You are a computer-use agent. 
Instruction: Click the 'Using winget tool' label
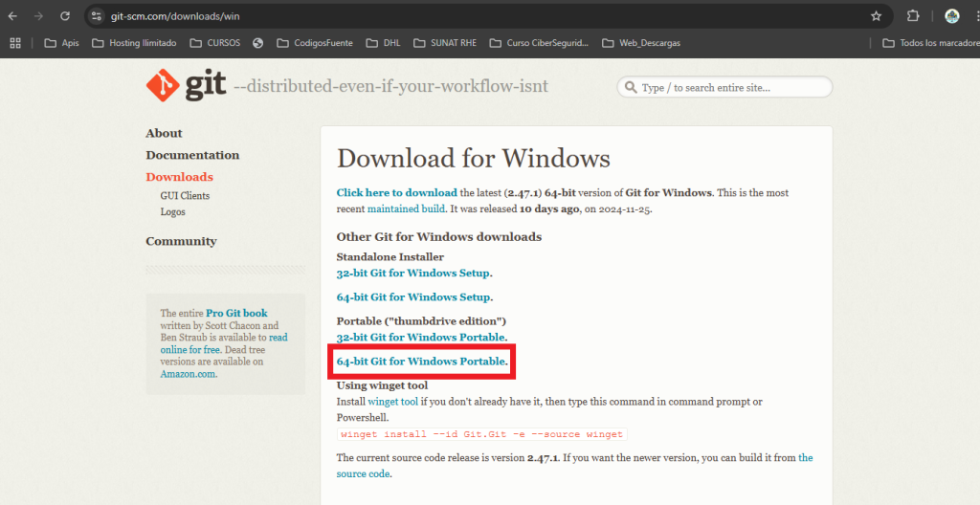coord(382,385)
